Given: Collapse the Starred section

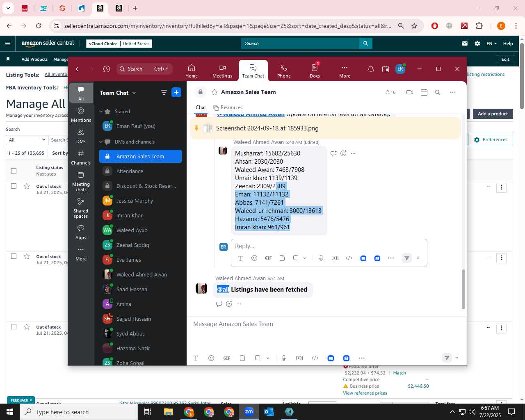Looking at the screenshot, I should [101, 112].
